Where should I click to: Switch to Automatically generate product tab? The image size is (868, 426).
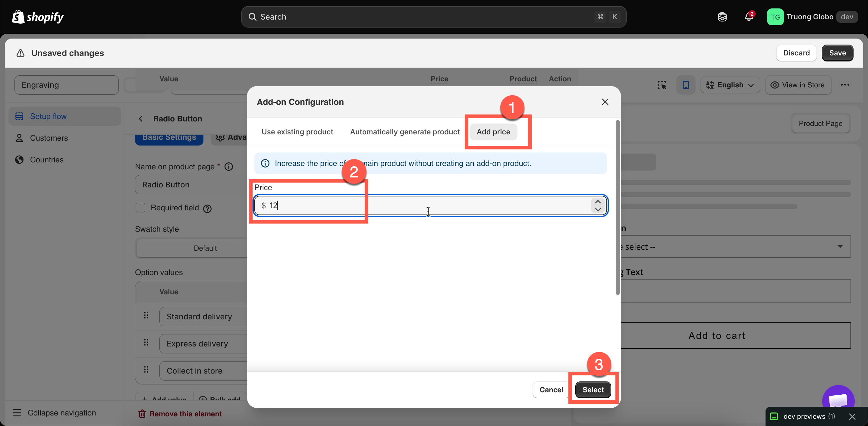point(405,132)
